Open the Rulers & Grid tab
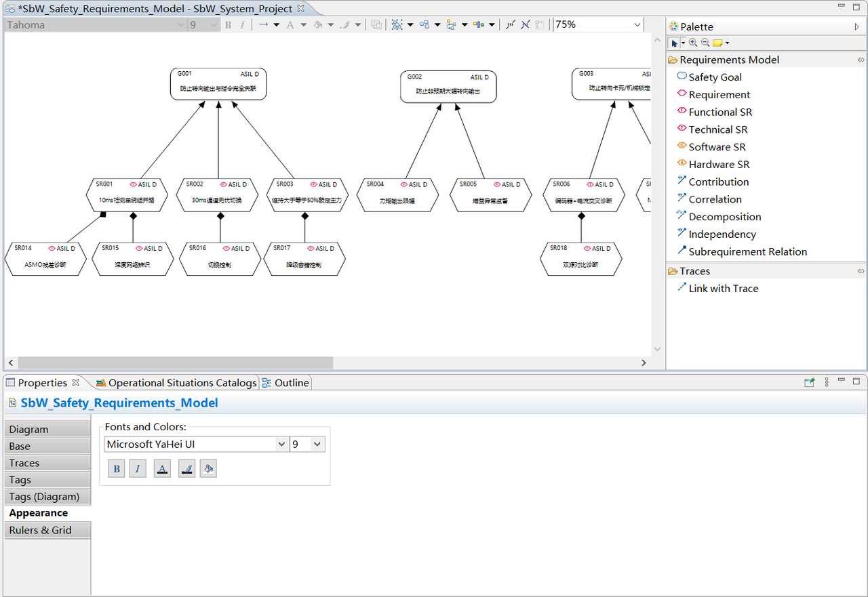This screenshot has width=868, height=597. click(47, 530)
